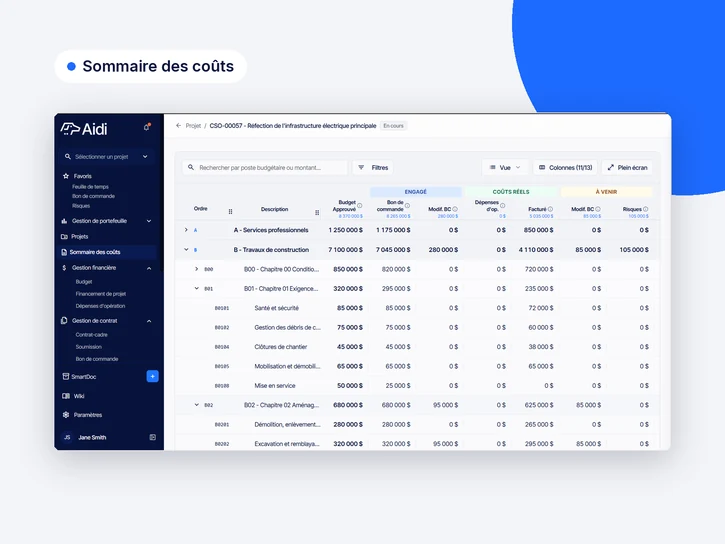Click the drag handle next to Description column
The height and width of the screenshot is (544, 725).
317,213
